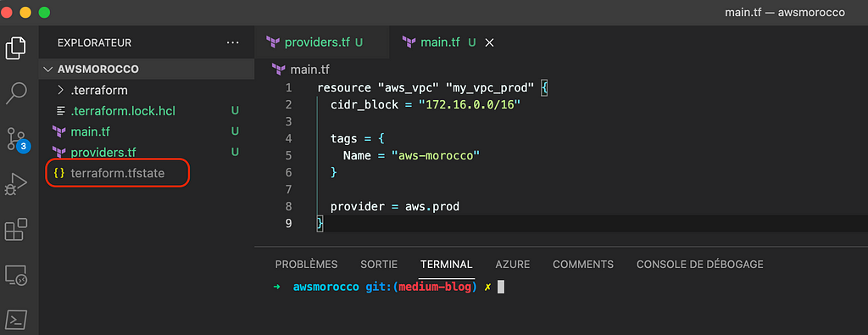Click the EXPLORATEUR sidebar title
The width and height of the screenshot is (868, 335).
pos(95,42)
